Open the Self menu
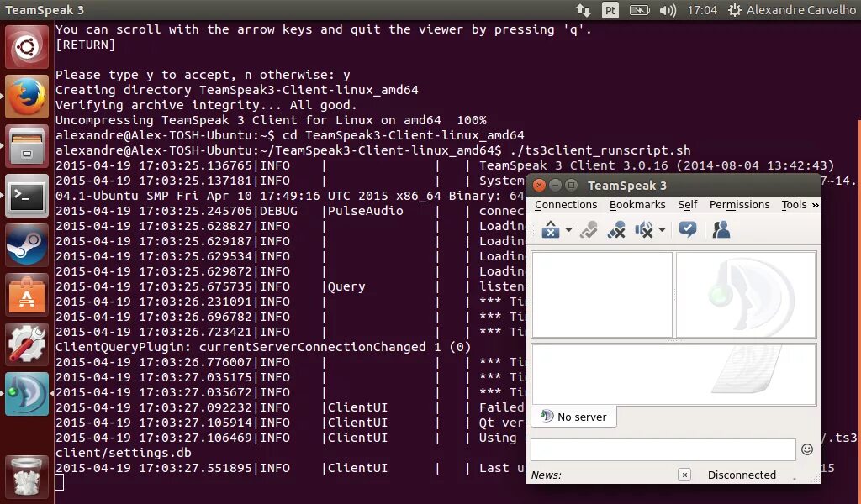This screenshot has height=504, width=861. click(x=688, y=205)
